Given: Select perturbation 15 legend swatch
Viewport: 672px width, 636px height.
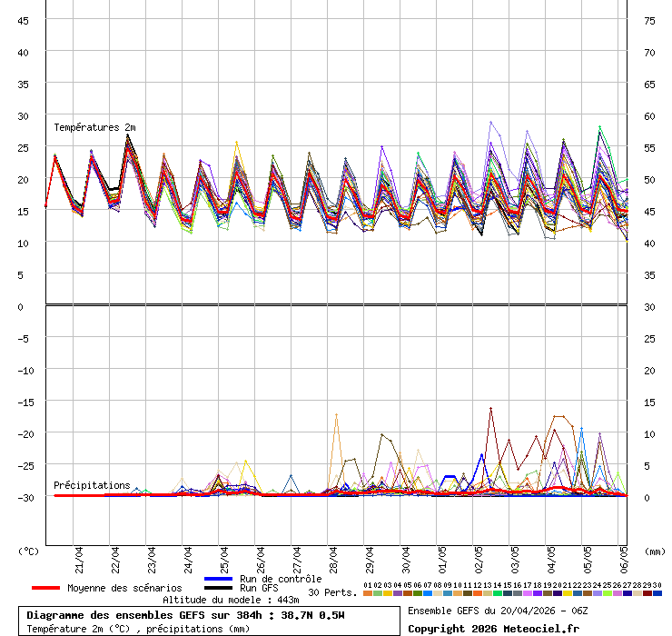Looking at the screenshot, I should coord(508,593).
